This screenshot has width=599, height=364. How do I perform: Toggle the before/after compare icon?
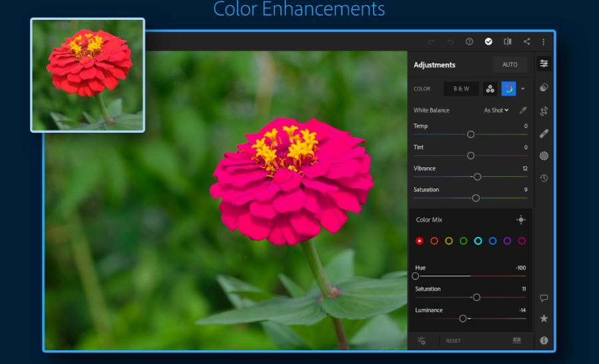tap(507, 41)
